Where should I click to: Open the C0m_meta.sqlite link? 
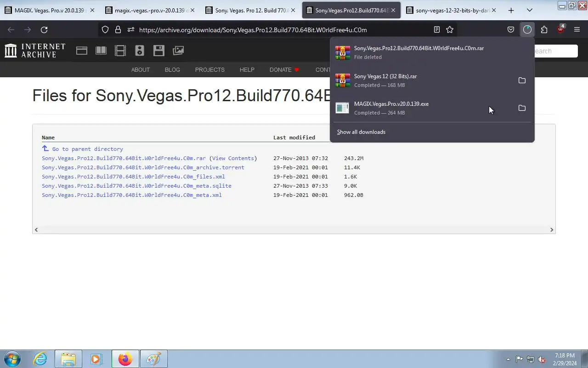click(x=136, y=186)
